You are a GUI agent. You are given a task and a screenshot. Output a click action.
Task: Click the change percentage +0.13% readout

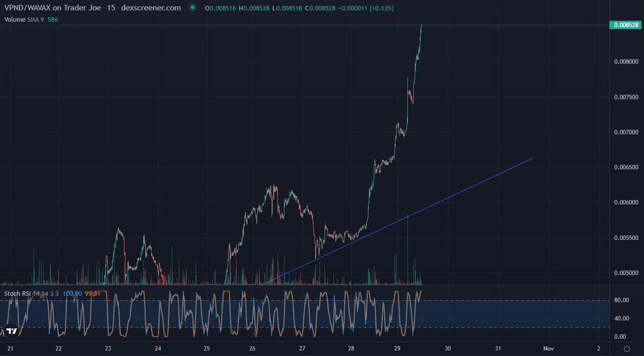tap(383, 8)
